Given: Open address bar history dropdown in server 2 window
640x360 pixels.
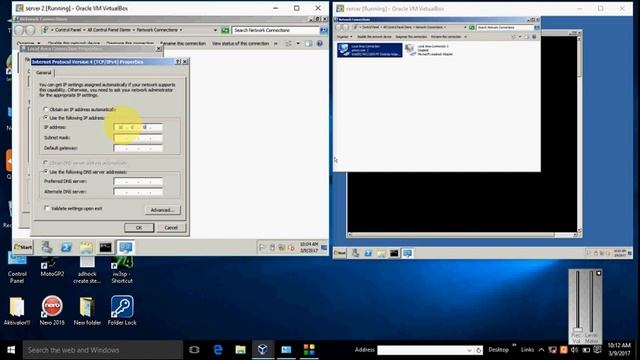Looking at the screenshot, I should (215, 30).
